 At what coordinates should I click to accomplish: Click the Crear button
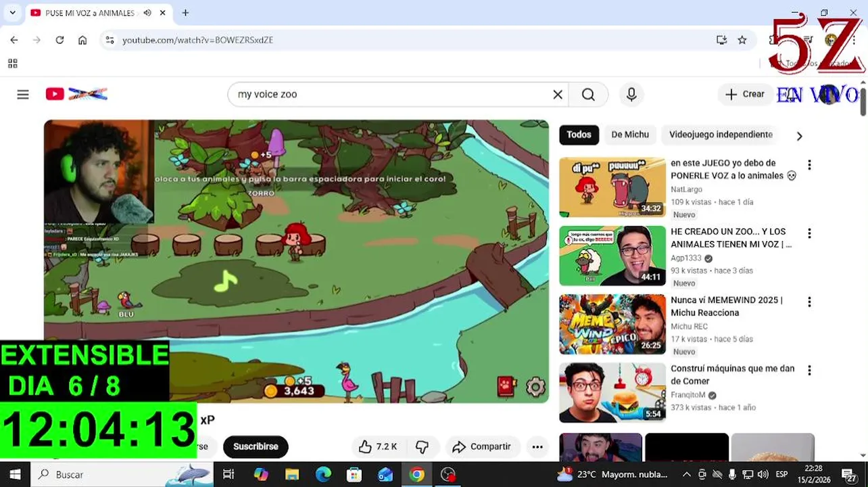coord(745,95)
